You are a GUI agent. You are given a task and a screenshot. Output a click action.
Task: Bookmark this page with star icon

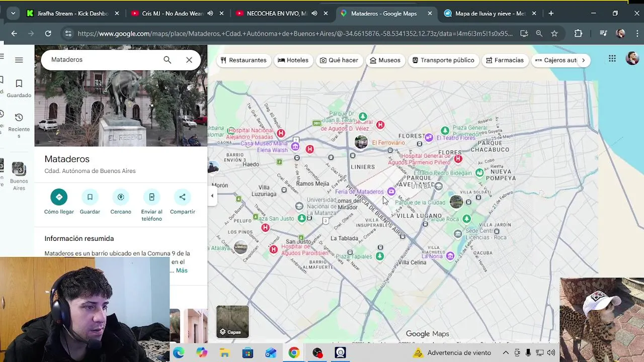554,34
